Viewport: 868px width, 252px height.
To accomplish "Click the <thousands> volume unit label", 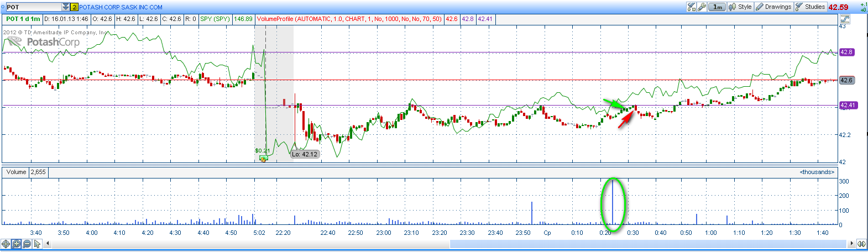I will (x=817, y=172).
